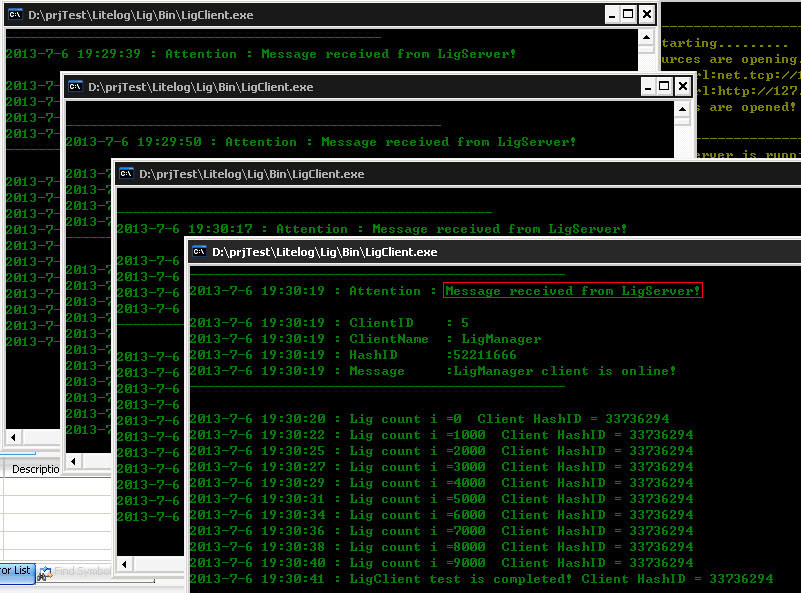Click scroll-up arrow in backmost console window
801x593 pixels.
[646, 37]
